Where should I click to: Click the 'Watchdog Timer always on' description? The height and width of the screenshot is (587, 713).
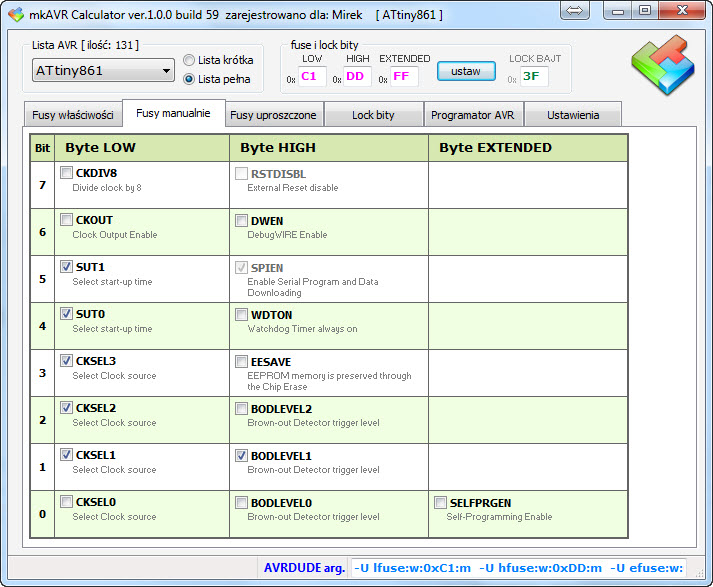click(x=302, y=329)
